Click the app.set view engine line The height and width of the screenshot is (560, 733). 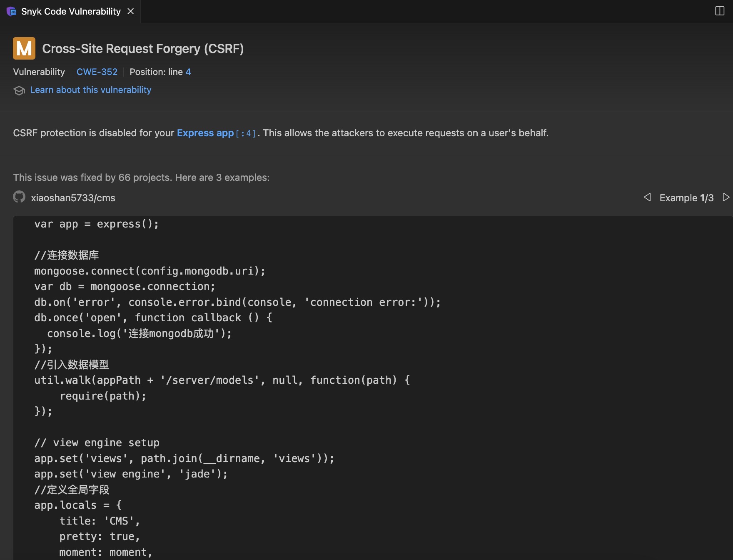(x=131, y=474)
